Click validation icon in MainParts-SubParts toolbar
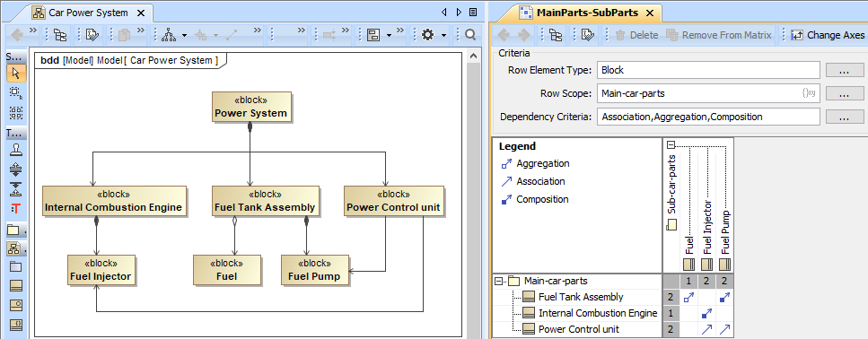Image resolution: width=868 pixels, height=339 pixels. tap(588, 35)
